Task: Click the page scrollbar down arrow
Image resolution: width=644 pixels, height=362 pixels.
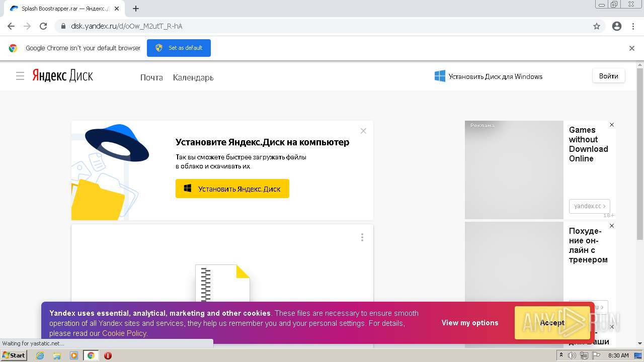Action: (x=640, y=343)
